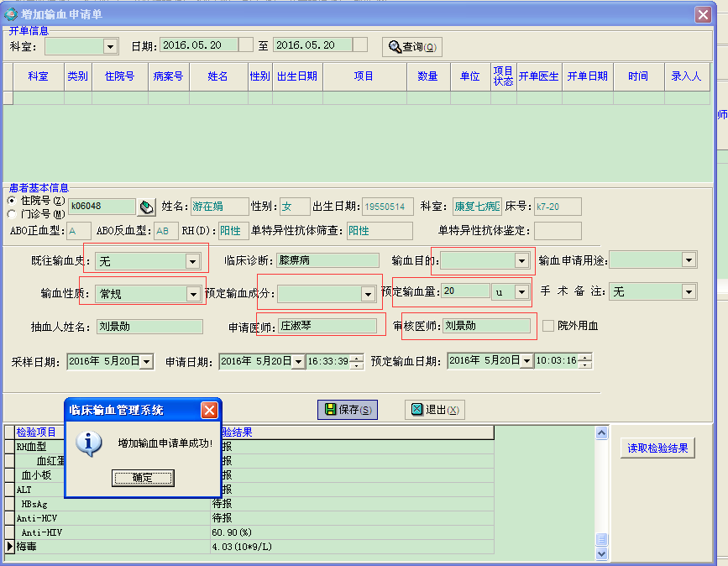
Task: Select the HBsAg row
Action: pos(254,504)
